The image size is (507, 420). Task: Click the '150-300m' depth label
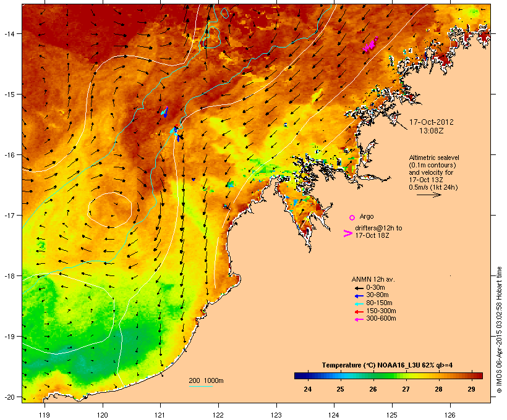[x=381, y=311]
